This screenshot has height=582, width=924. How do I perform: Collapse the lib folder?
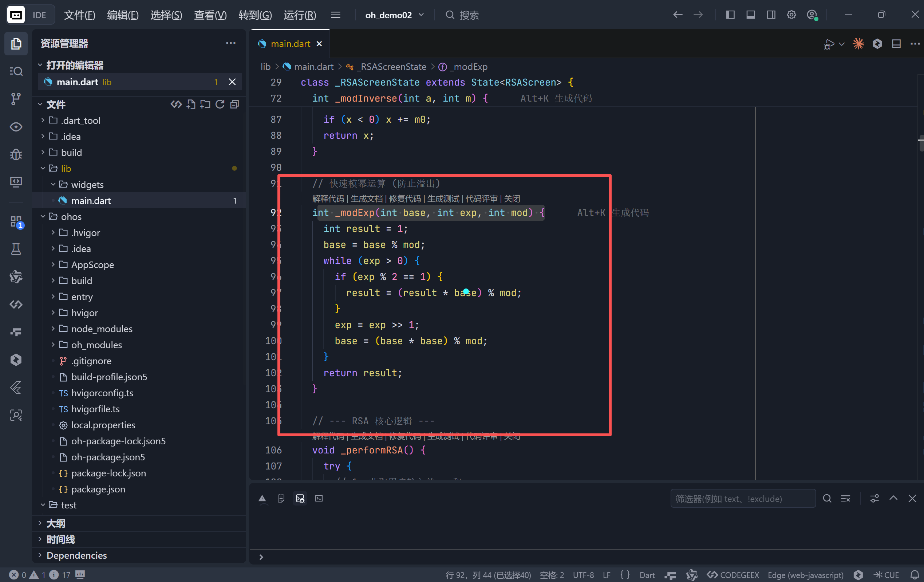tap(66, 169)
